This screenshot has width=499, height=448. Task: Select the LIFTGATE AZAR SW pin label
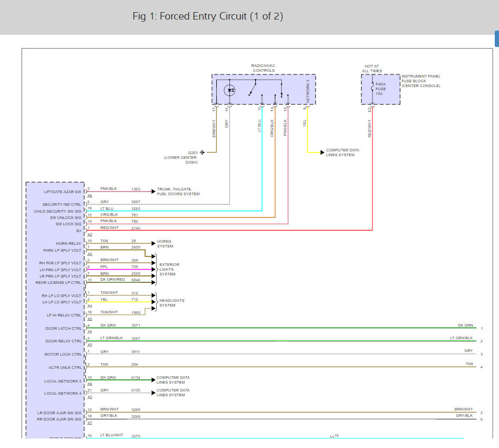coord(62,192)
